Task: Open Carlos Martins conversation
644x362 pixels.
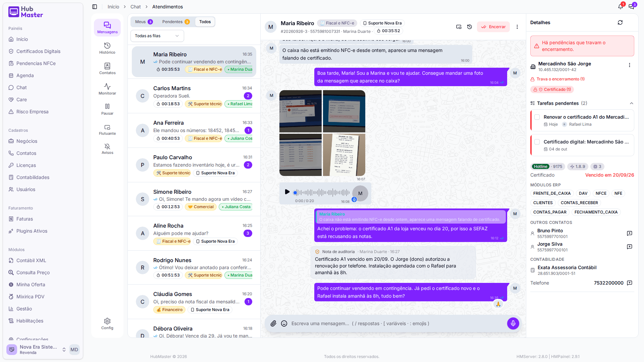Action: (x=194, y=96)
